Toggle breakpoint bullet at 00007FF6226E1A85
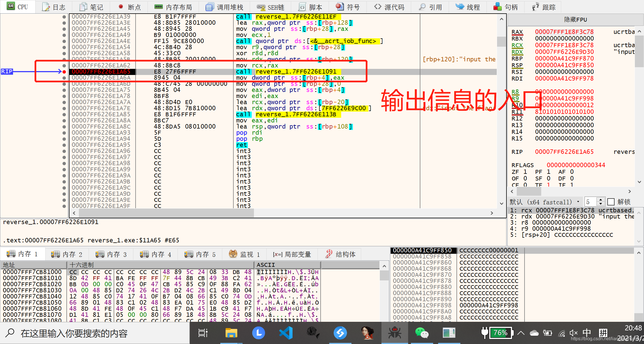 (64, 114)
